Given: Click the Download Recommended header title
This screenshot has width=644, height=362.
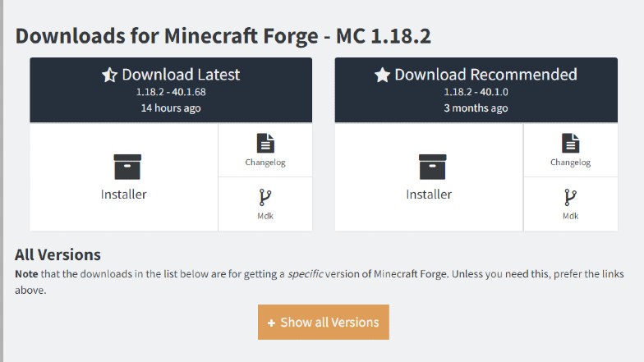Looking at the screenshot, I should tap(486, 75).
